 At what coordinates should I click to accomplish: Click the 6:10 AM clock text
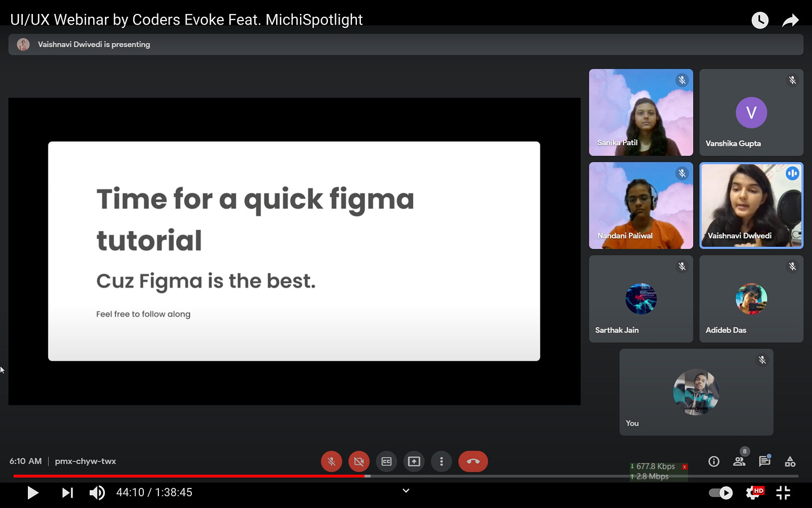26,462
